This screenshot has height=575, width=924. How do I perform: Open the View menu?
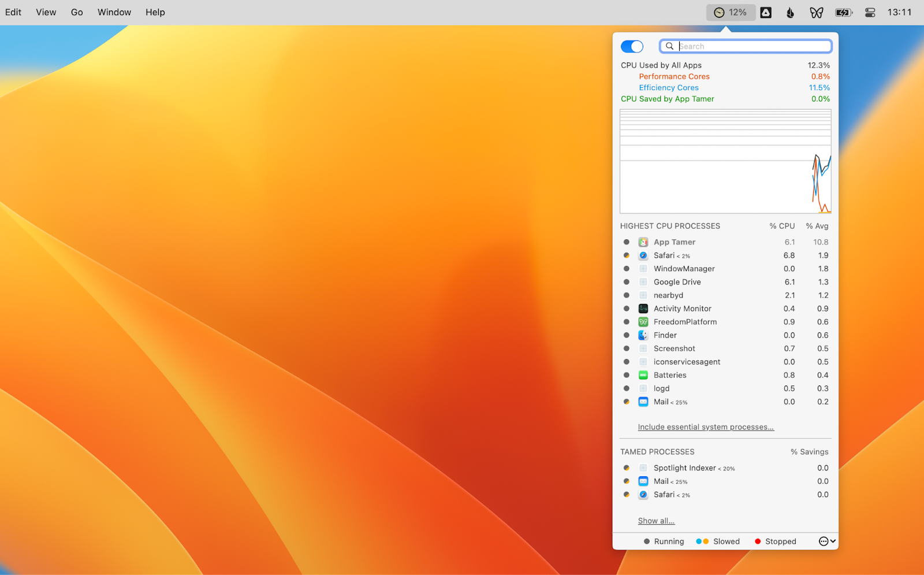[46, 12]
